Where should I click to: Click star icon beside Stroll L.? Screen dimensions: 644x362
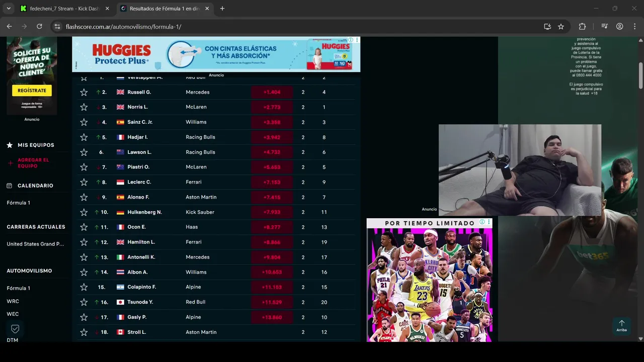[x=84, y=332]
